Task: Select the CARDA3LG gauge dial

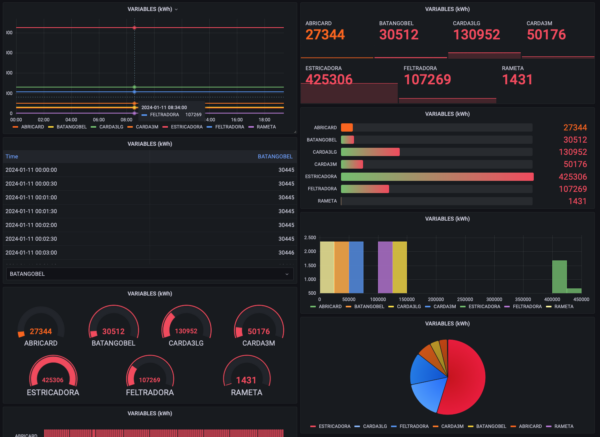Action: (184, 331)
